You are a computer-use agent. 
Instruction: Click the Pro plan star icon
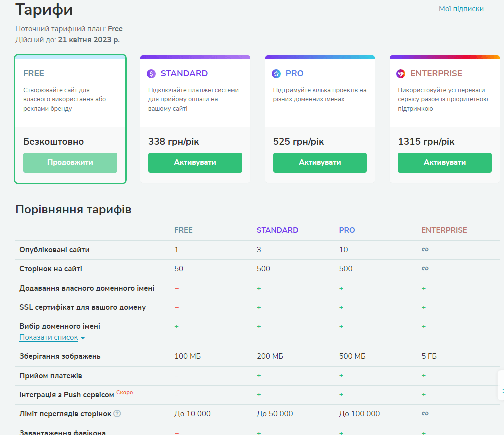[x=276, y=74]
